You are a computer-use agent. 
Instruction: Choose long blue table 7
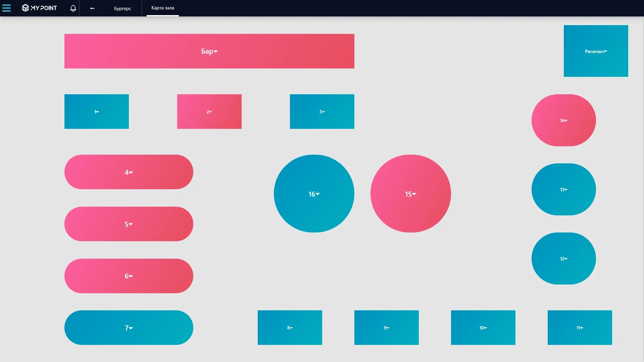(129, 327)
